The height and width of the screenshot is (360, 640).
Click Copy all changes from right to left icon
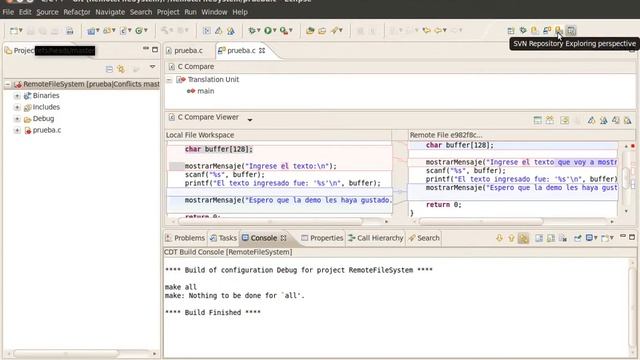click(564, 120)
